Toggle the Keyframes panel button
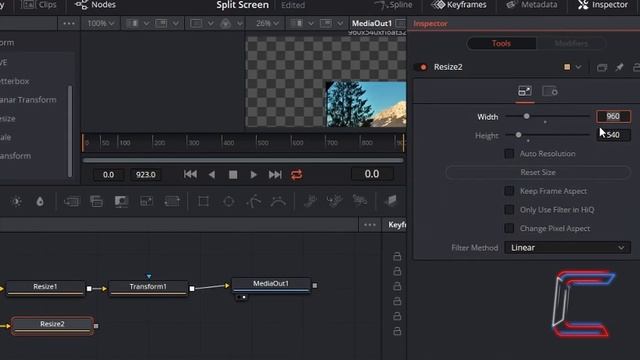This screenshot has height=360, width=640. tap(459, 5)
